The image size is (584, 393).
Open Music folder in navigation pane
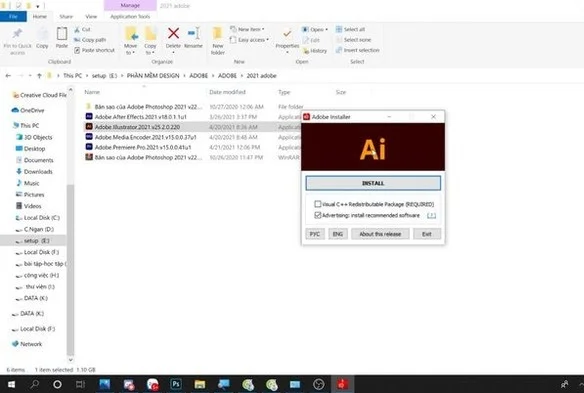point(28,183)
